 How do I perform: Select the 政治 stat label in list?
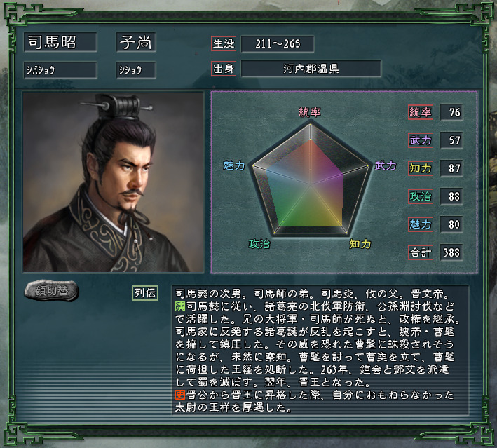point(421,196)
